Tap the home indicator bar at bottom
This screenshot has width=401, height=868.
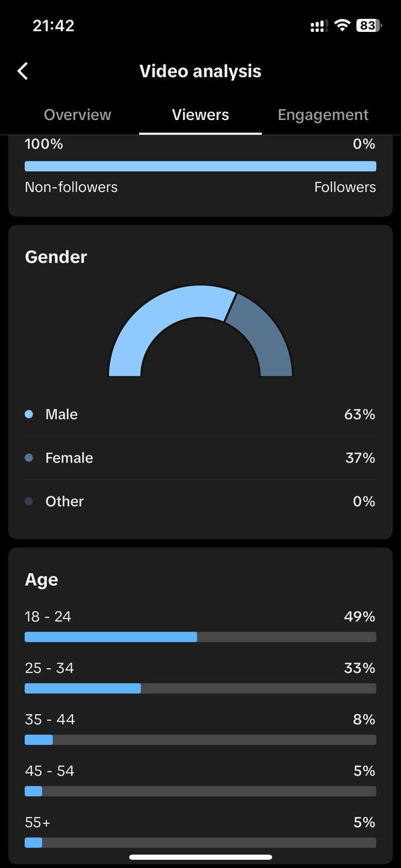[200, 857]
